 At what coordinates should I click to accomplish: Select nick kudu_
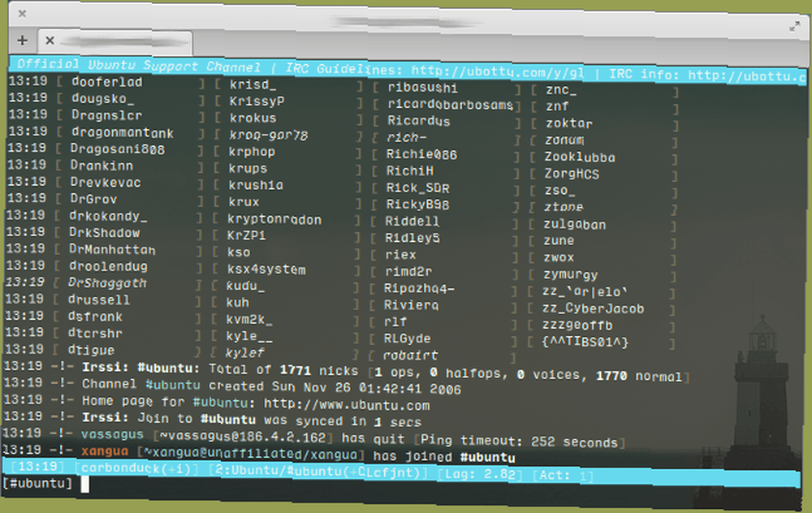[x=245, y=286]
